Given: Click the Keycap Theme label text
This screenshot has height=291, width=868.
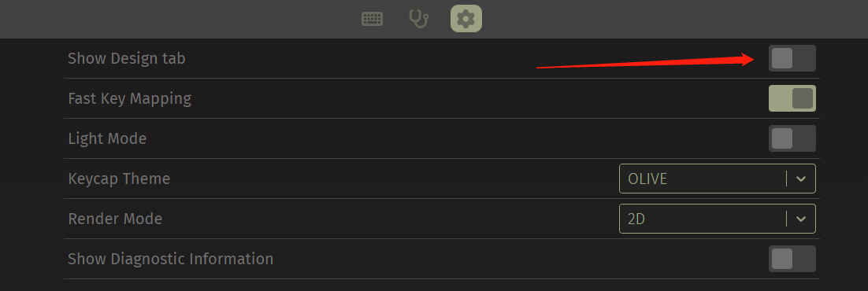Looking at the screenshot, I should 118,179.
